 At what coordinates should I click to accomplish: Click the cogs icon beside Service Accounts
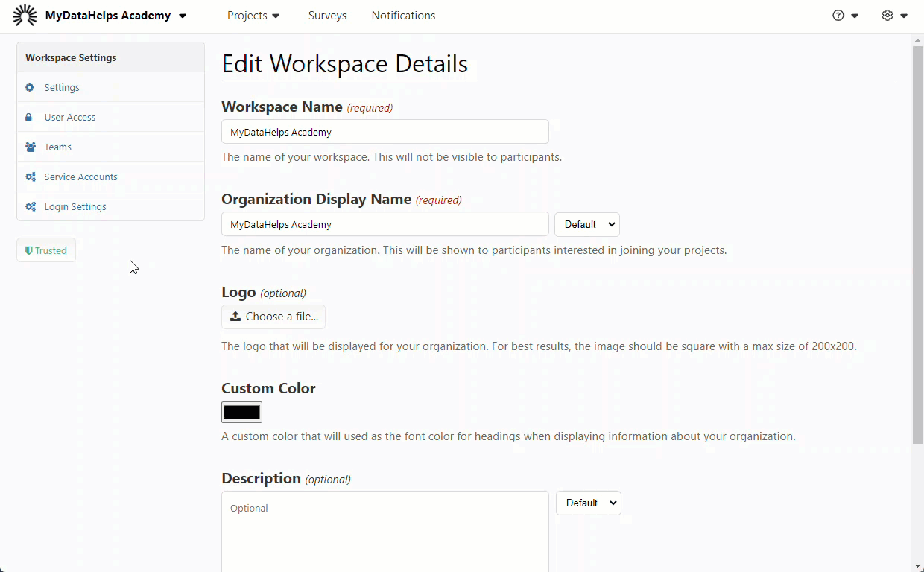pos(31,177)
